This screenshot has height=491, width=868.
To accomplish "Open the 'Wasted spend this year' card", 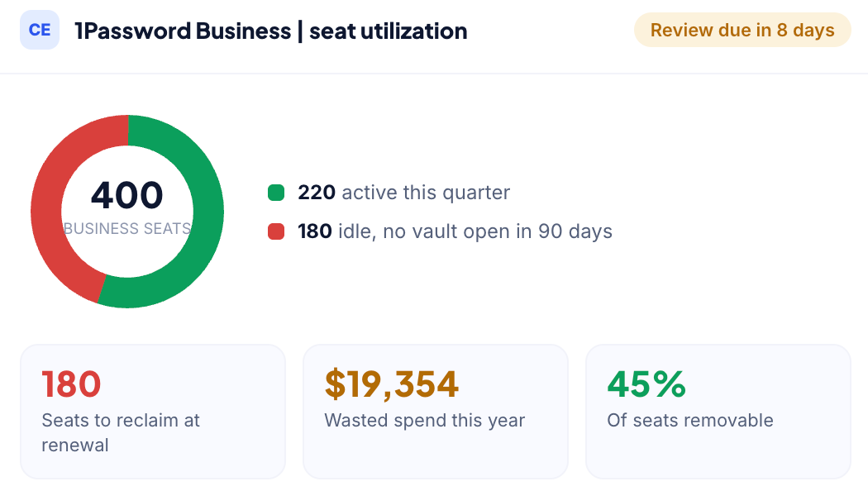I will point(436,412).
